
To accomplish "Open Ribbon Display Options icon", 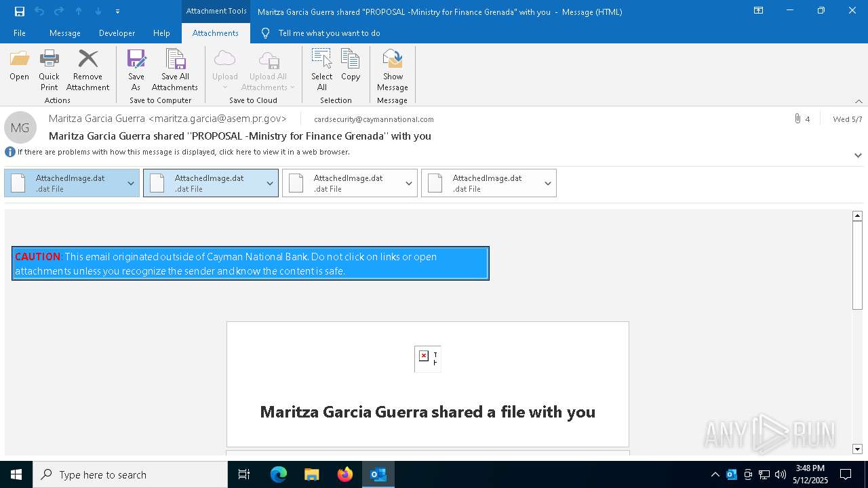I will coord(759,11).
